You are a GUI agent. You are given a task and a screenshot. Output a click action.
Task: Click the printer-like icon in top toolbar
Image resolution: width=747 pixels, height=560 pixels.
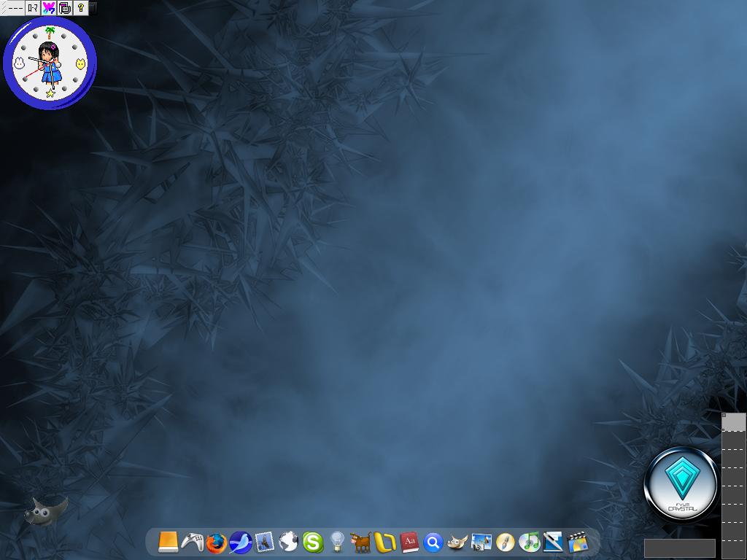pos(65,8)
